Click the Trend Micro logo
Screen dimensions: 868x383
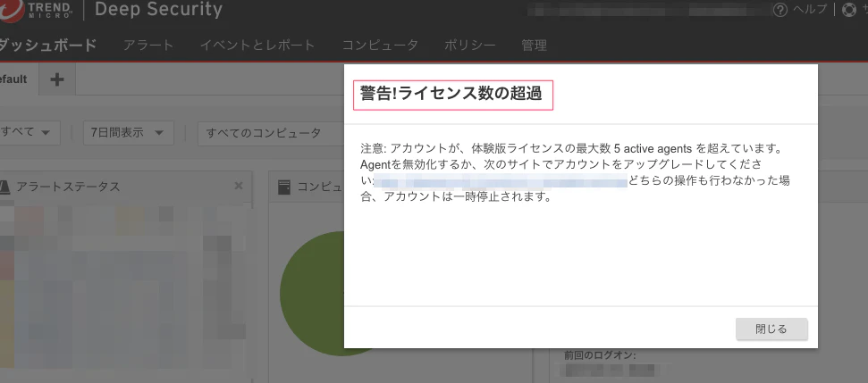pos(37,11)
